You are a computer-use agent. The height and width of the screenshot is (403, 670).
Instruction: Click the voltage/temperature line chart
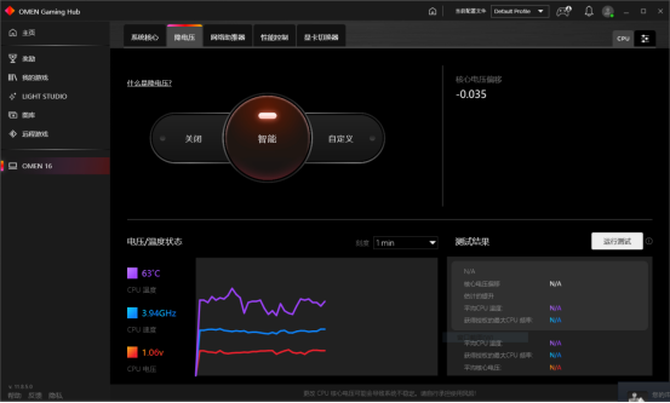tap(317, 317)
